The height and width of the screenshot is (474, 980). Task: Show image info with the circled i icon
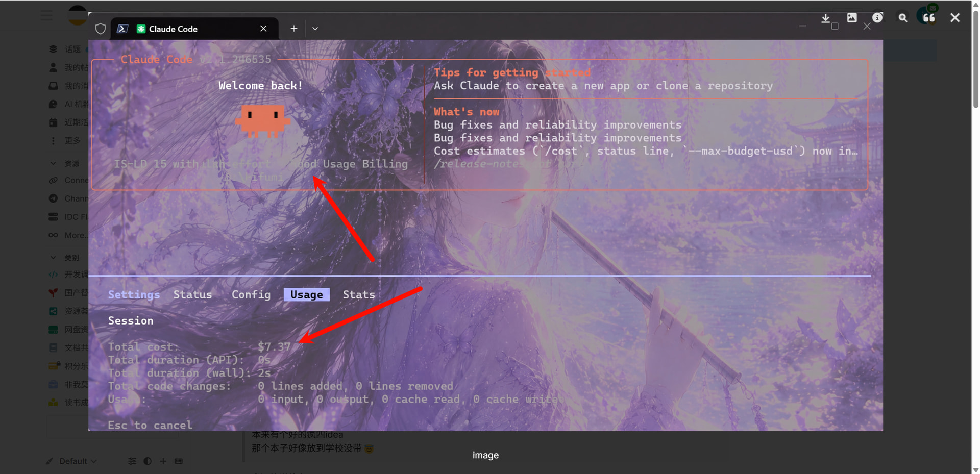(877, 18)
